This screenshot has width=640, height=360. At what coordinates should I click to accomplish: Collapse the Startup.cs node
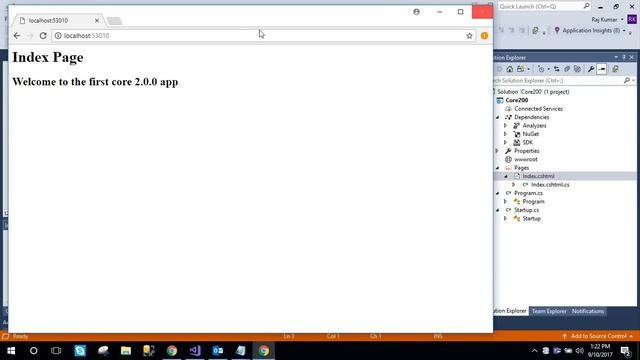pos(498,210)
